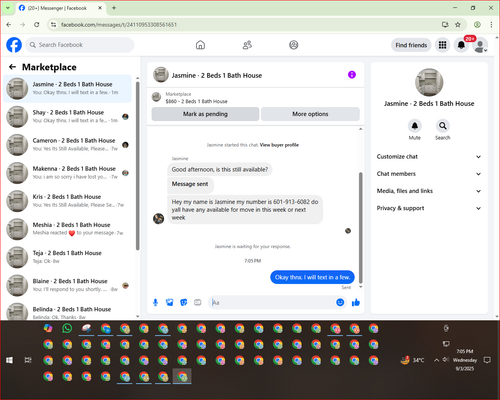This screenshot has width=500, height=400.
Task: Open the emoji picker
Action: [340, 302]
